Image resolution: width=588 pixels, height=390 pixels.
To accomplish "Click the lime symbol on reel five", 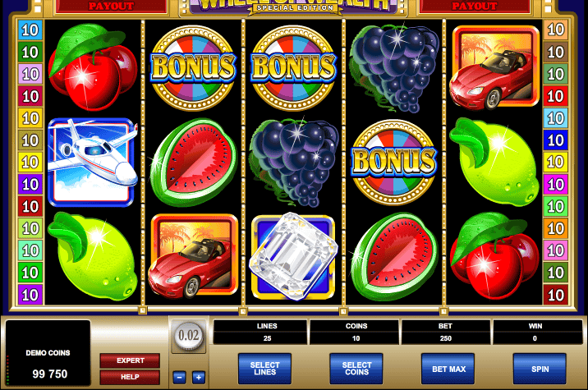I will click(x=494, y=162).
